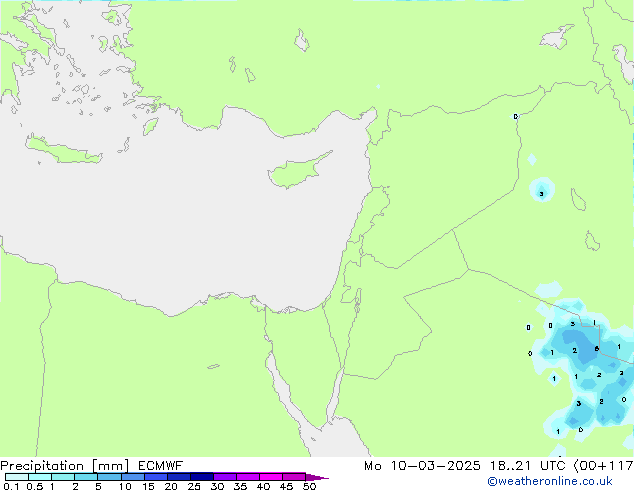Click the '18..21 UTC' time range
634x490 pixels.
(526, 466)
